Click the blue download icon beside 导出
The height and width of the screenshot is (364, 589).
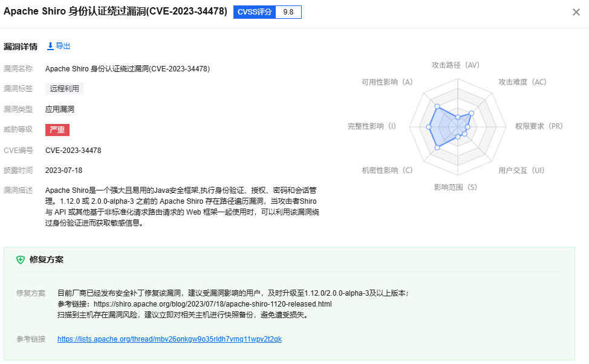50,45
